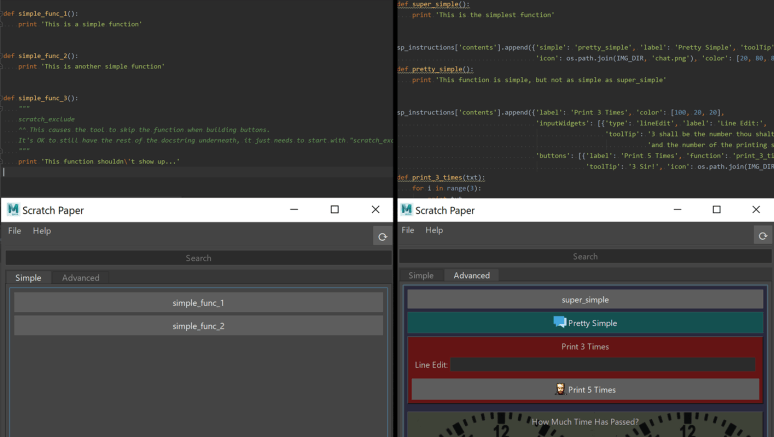Click Maya logo in left window title bar
Viewport: 774px width, 437px height.
point(13,210)
